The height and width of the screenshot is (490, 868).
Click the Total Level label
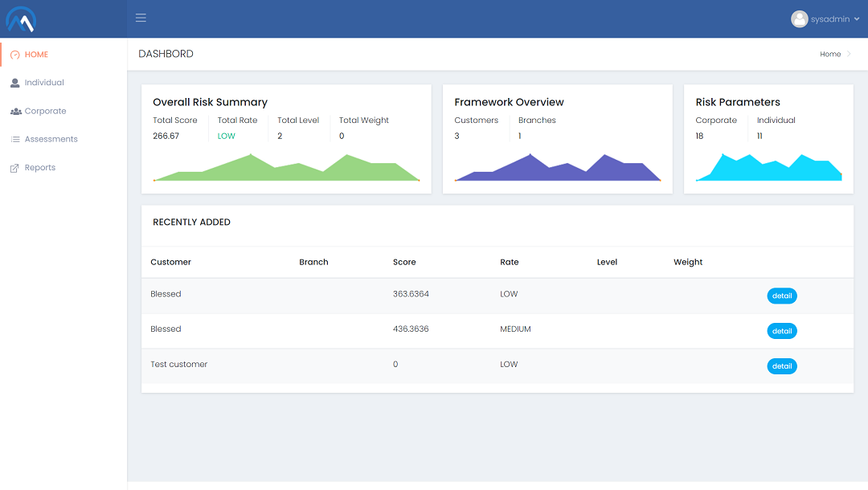298,120
